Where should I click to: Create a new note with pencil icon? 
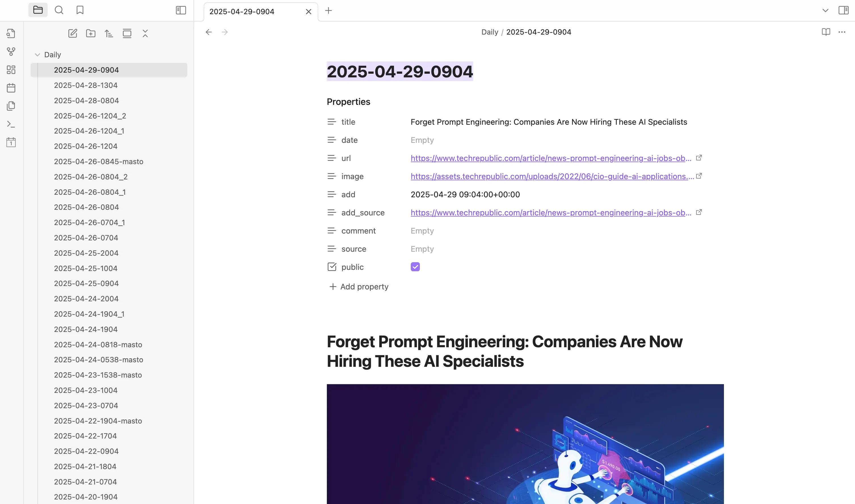[x=73, y=33]
